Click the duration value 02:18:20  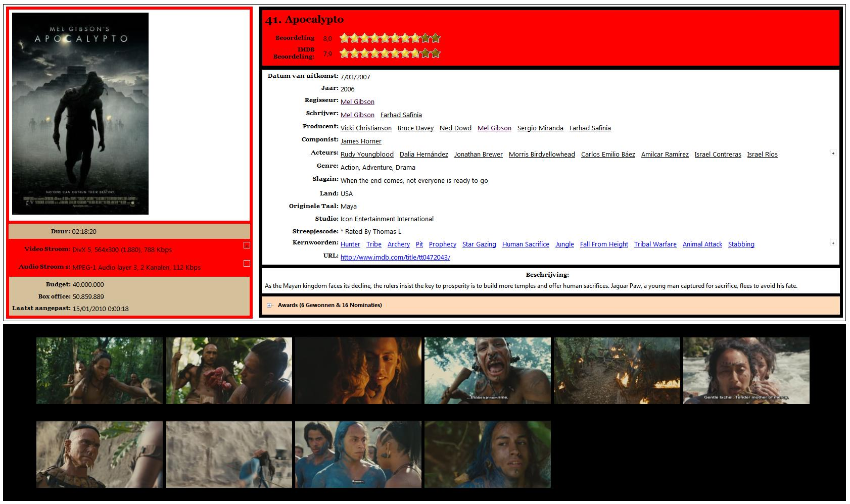pos(84,231)
